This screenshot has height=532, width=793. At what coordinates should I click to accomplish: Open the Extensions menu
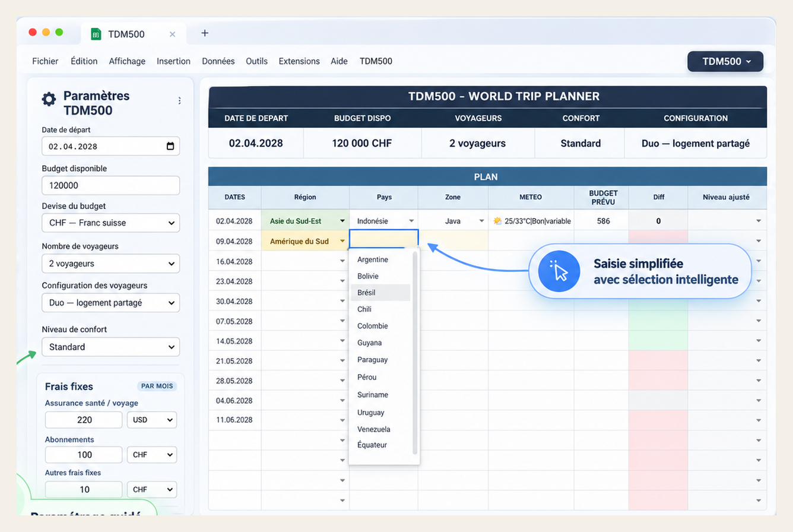pos(299,61)
